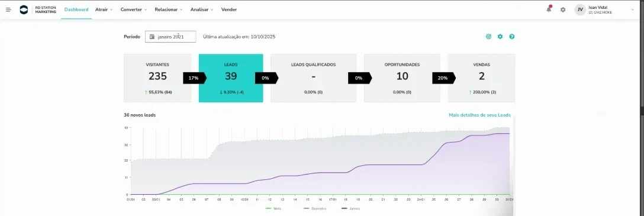Click the 200,00% (2) growth figure

(x=482, y=92)
